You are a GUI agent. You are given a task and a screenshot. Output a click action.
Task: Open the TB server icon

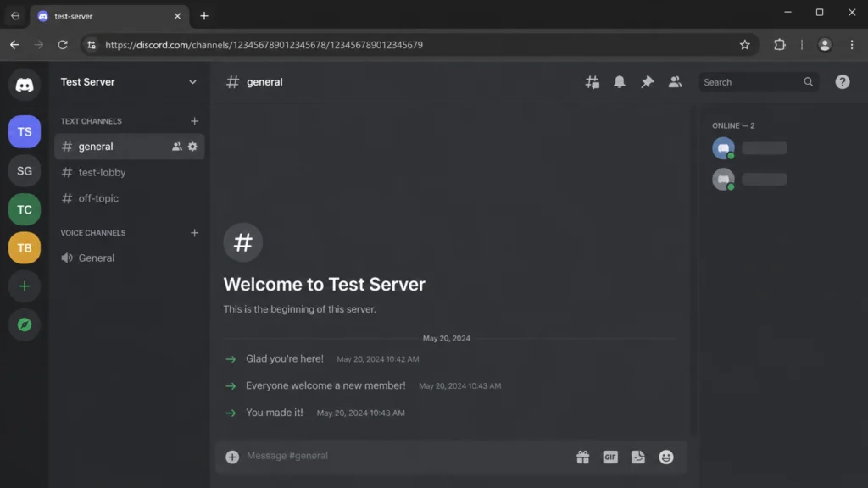point(25,248)
